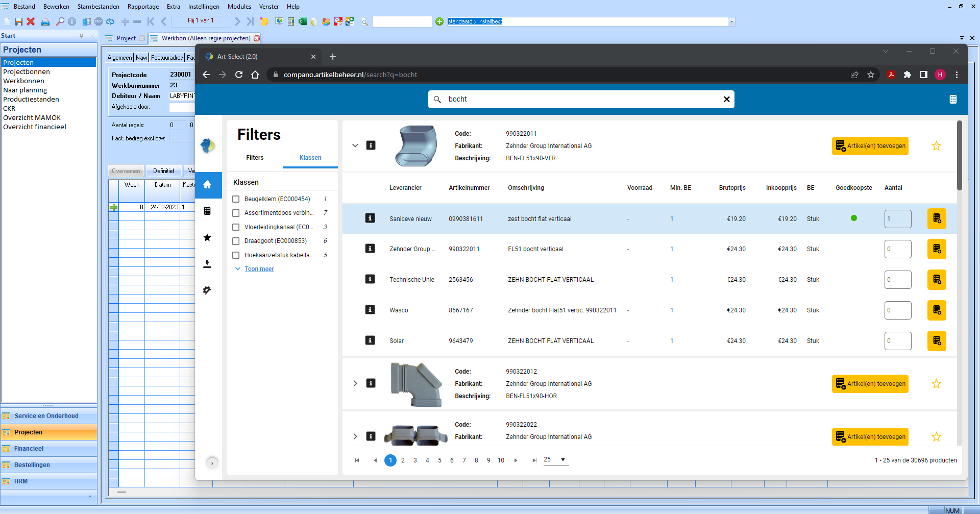Click the save icon in main toolbar
The height and width of the screenshot is (514, 980).
tap(19, 21)
